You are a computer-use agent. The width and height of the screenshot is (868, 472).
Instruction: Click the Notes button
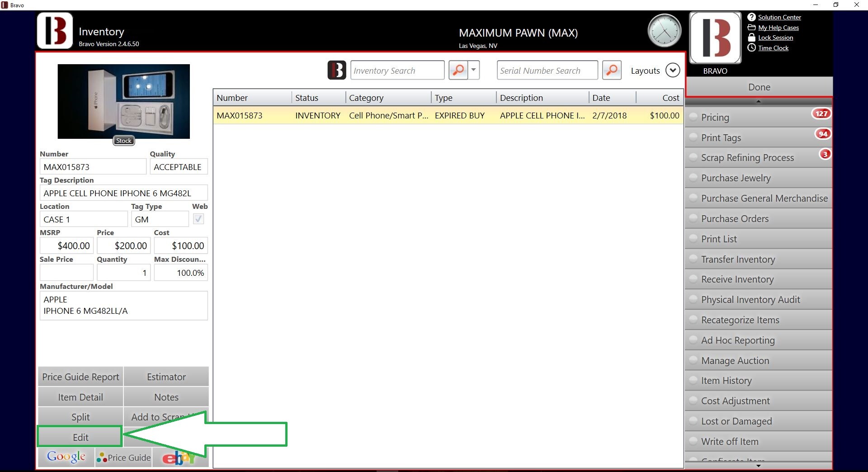click(x=166, y=397)
